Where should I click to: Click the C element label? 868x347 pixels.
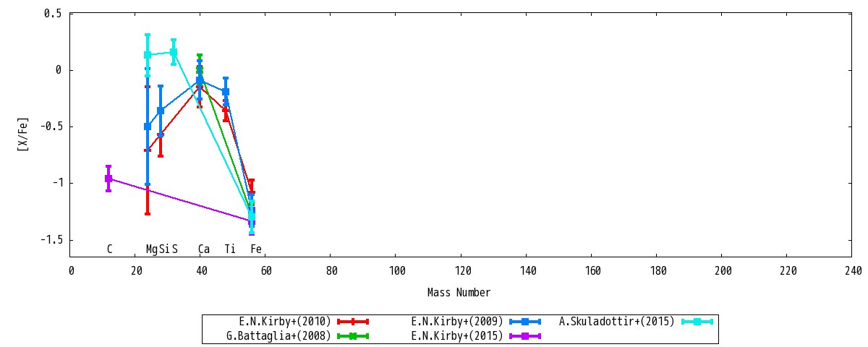coord(109,249)
